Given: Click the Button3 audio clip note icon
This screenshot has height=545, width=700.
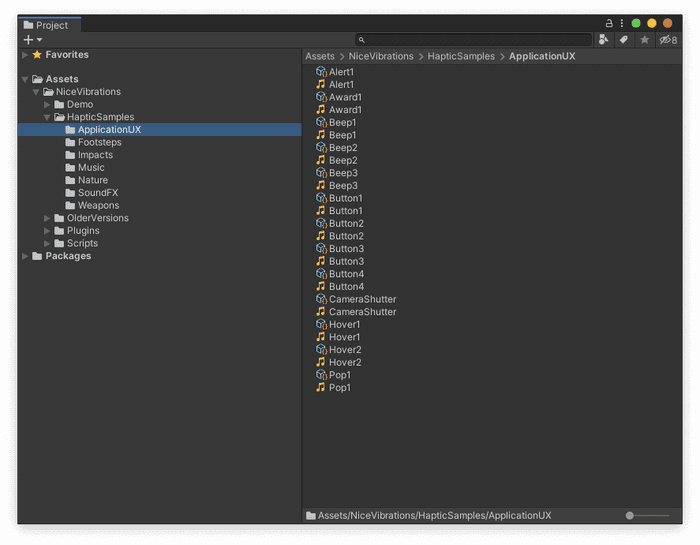Looking at the screenshot, I should (321, 261).
